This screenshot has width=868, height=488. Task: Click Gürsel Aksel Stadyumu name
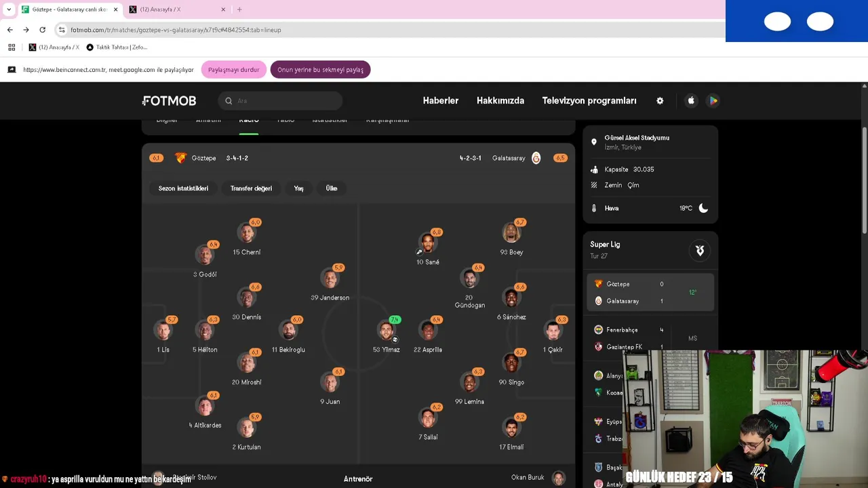pos(637,138)
